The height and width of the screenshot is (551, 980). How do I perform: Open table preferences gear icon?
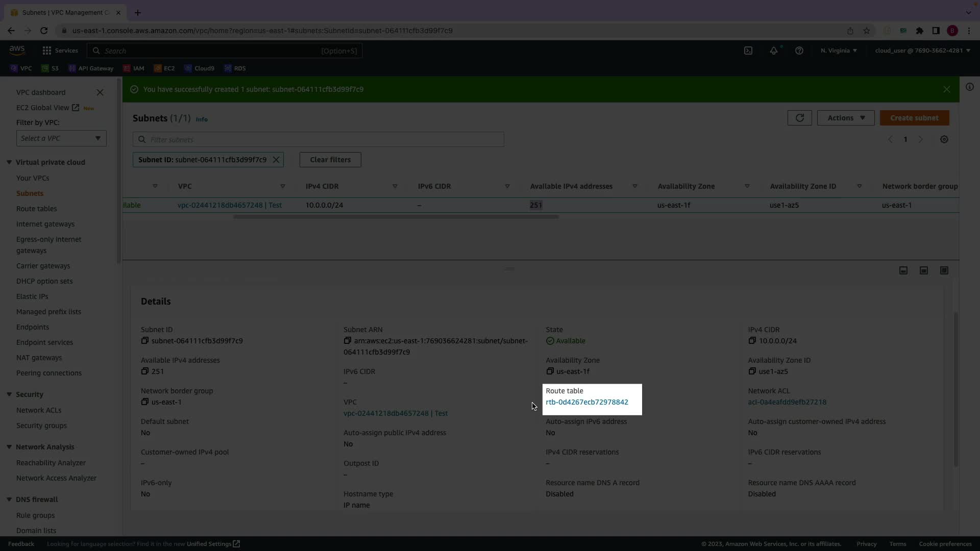coord(944,139)
